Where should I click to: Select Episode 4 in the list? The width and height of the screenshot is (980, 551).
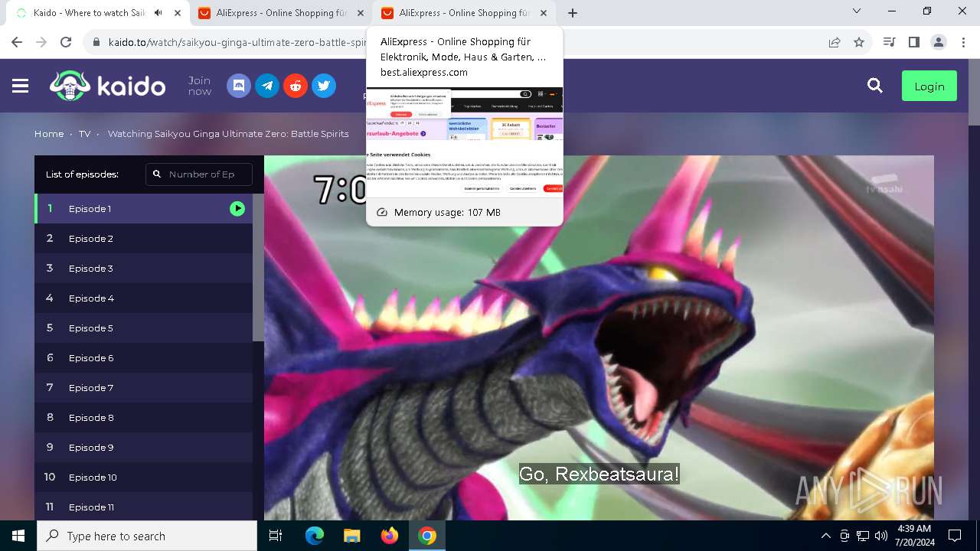pos(143,298)
